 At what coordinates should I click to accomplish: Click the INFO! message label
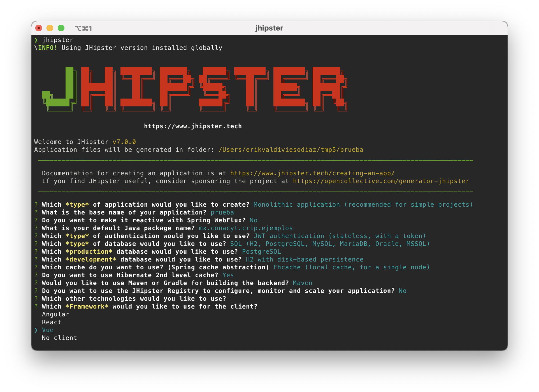pos(48,48)
